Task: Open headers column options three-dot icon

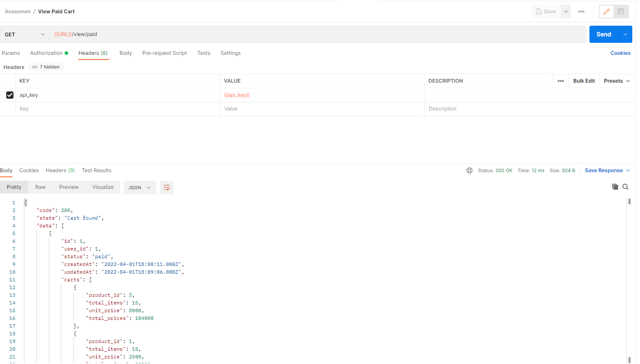Action: [561, 81]
